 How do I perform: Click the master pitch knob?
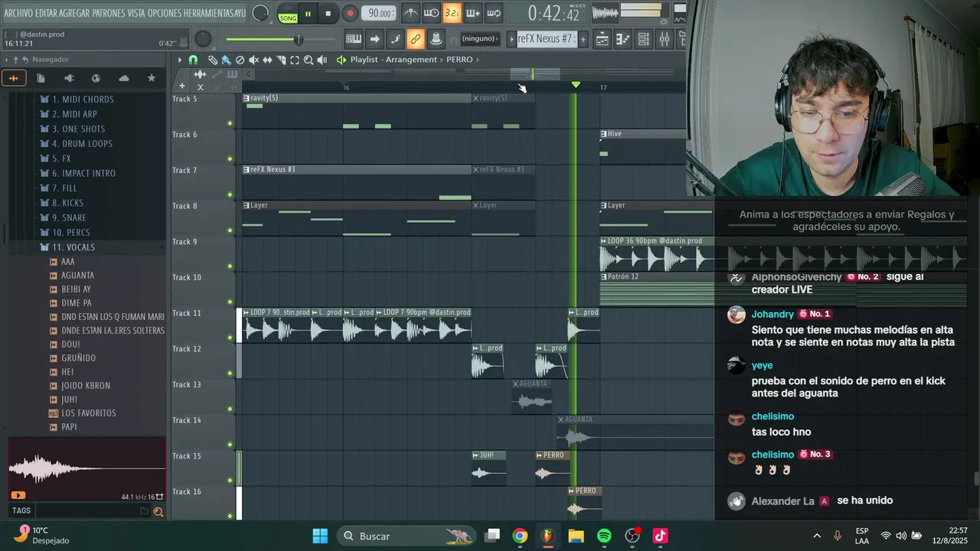click(203, 39)
